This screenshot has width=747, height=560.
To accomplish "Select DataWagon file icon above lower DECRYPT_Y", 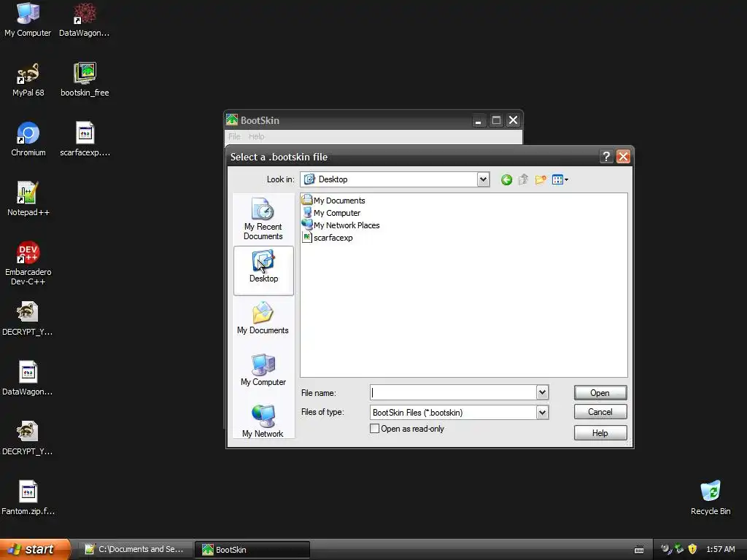I will (x=27, y=378).
